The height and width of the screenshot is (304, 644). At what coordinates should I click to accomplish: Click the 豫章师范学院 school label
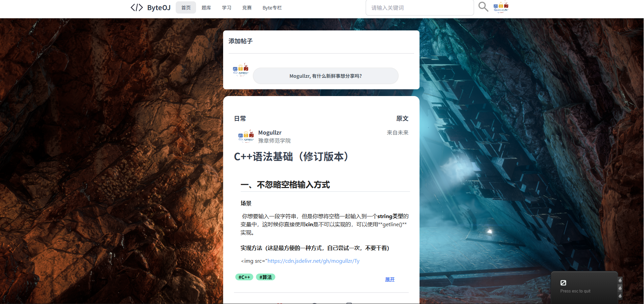click(274, 141)
